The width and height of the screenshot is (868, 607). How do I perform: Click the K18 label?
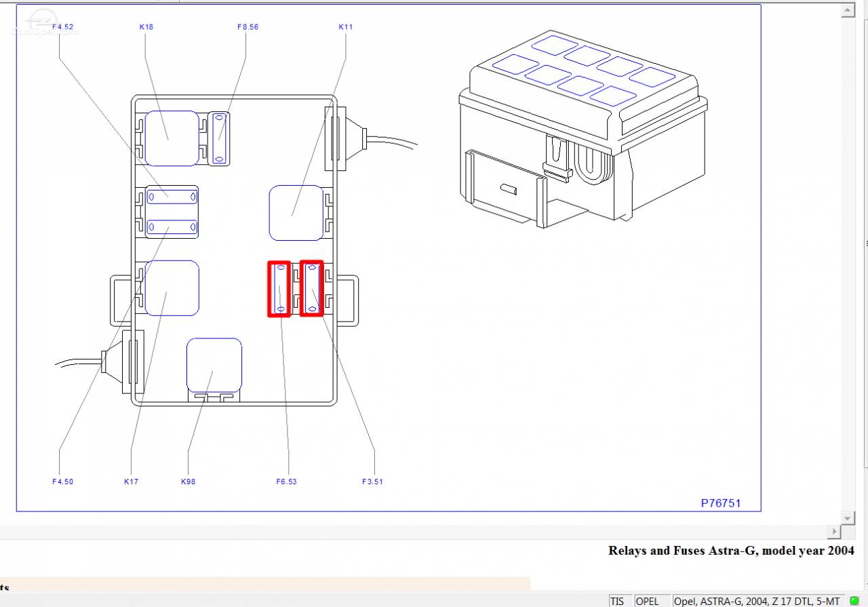(x=146, y=27)
